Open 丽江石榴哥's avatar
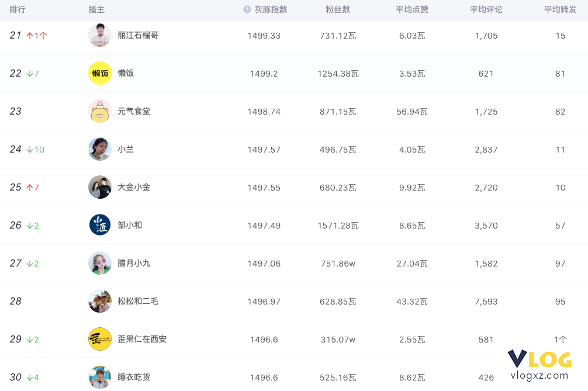 coord(100,35)
